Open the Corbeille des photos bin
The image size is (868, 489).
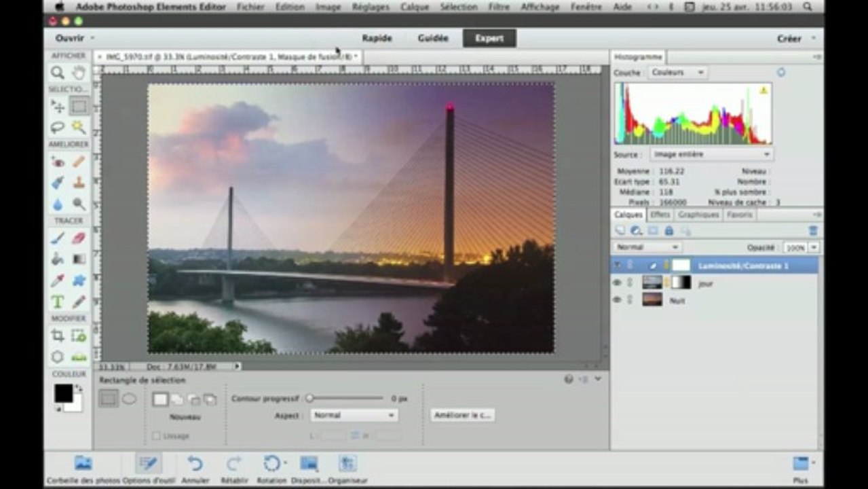click(x=83, y=463)
